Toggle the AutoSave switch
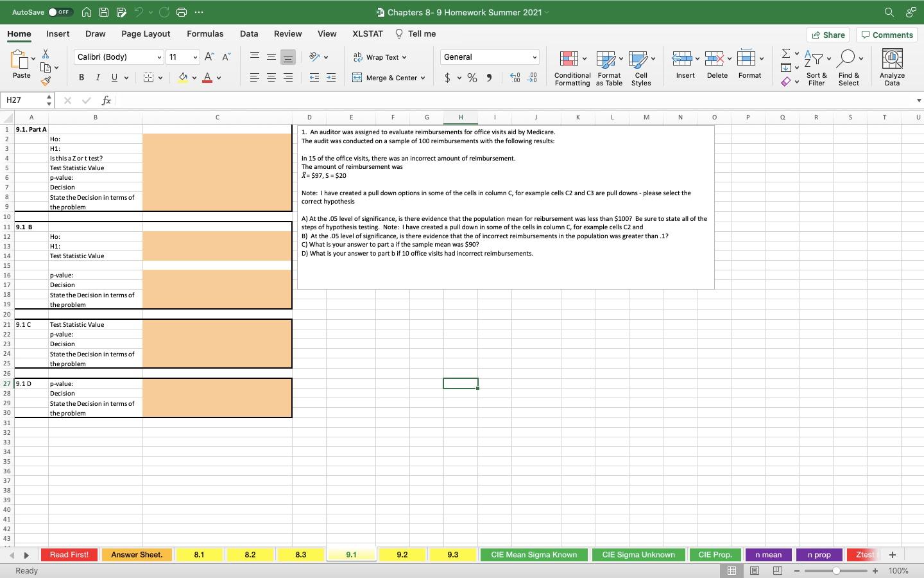The height and width of the screenshot is (578, 924). coord(60,12)
